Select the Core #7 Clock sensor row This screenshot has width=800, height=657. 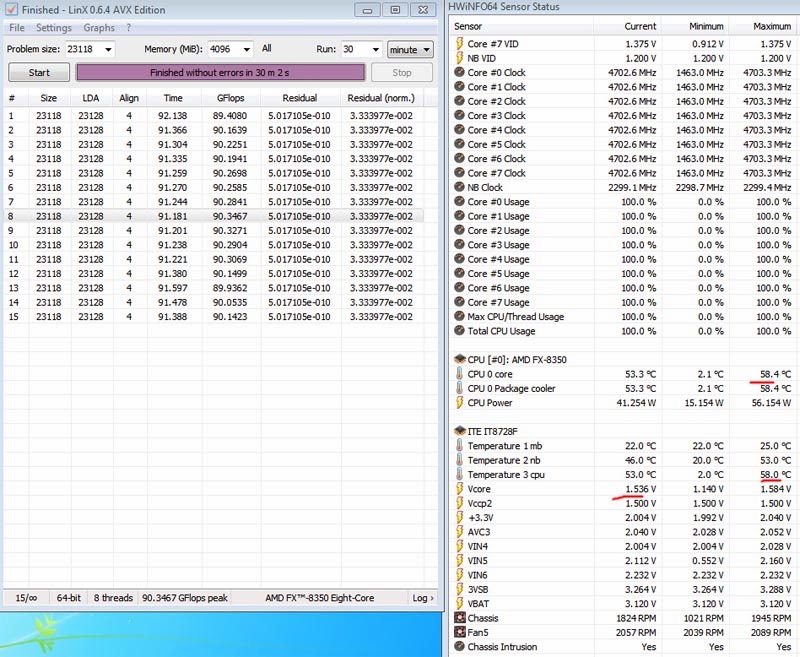(x=624, y=173)
